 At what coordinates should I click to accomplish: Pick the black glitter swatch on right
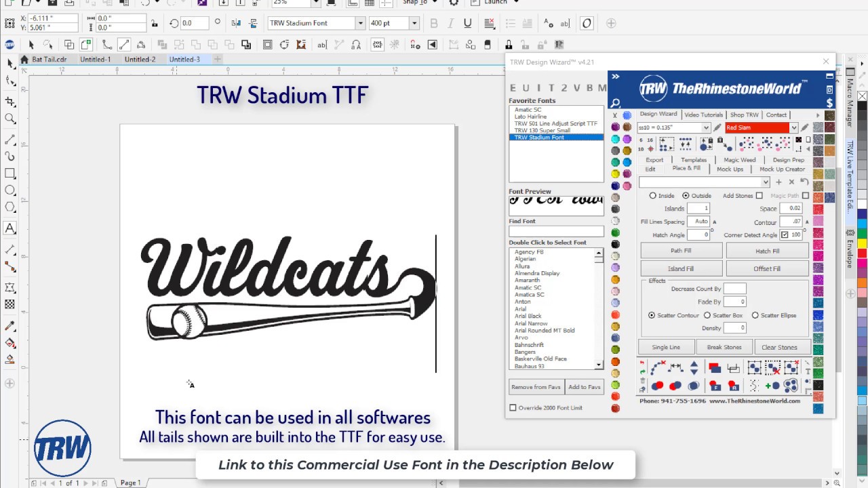pyautogui.click(x=818, y=385)
